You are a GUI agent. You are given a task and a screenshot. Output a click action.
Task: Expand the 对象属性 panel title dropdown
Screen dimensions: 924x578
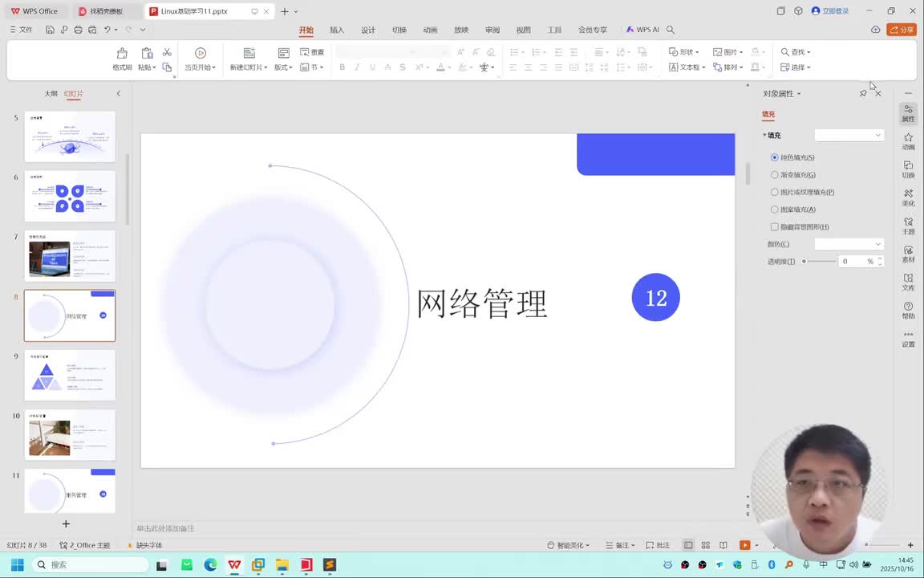point(782,93)
